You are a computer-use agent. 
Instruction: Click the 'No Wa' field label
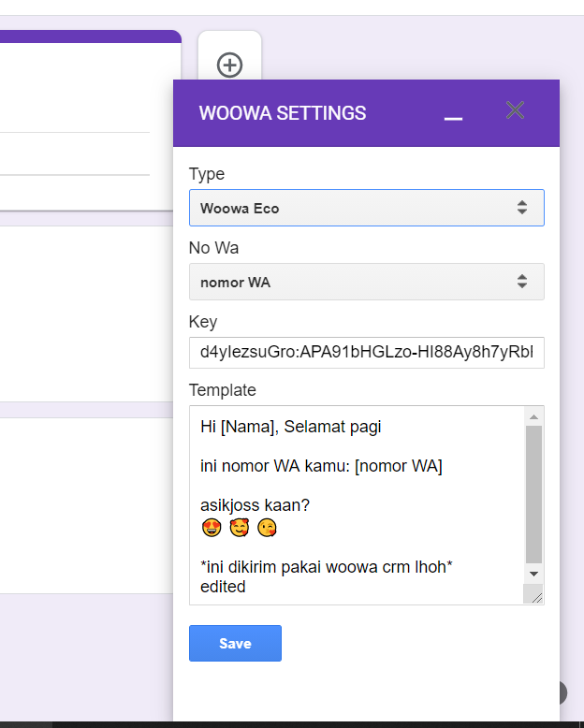coord(214,248)
